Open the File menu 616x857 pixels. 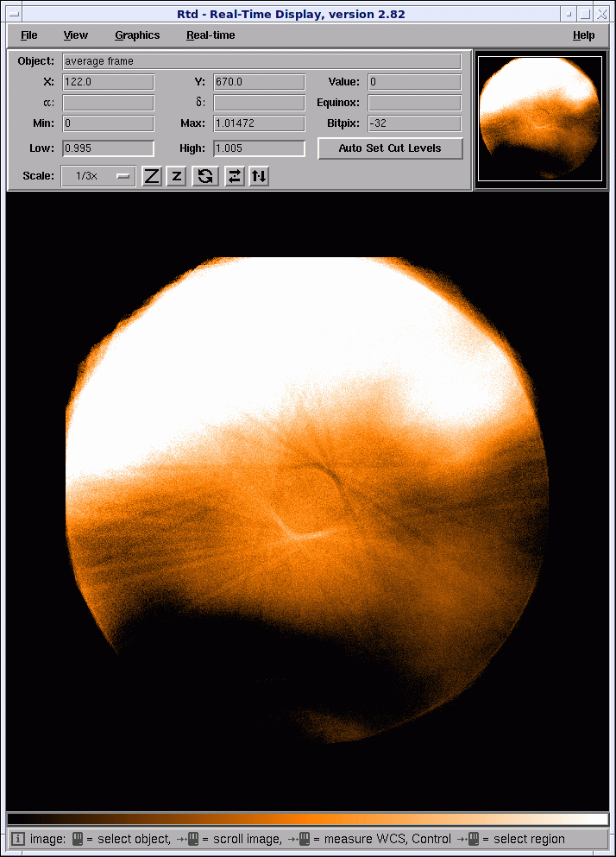pyautogui.click(x=29, y=35)
